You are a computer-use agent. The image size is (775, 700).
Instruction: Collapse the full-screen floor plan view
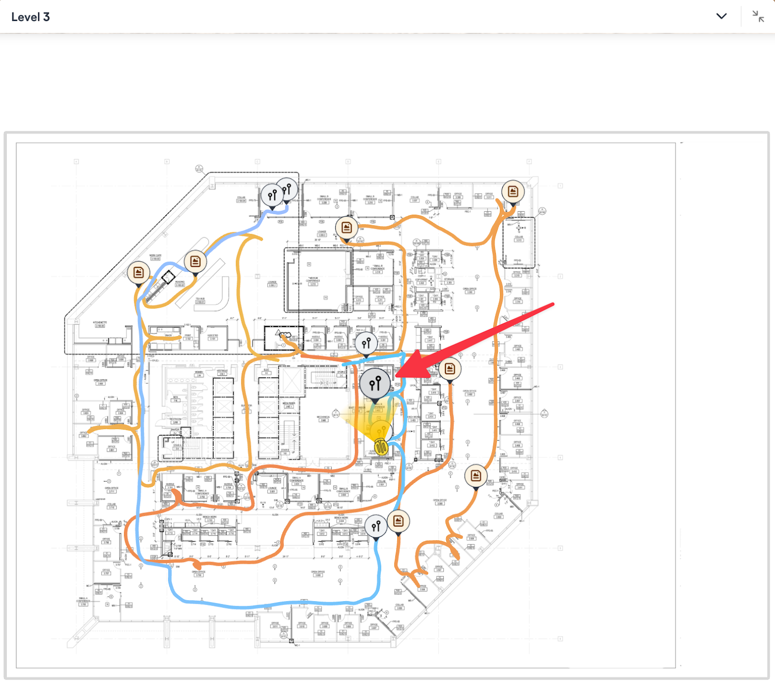[x=758, y=16]
